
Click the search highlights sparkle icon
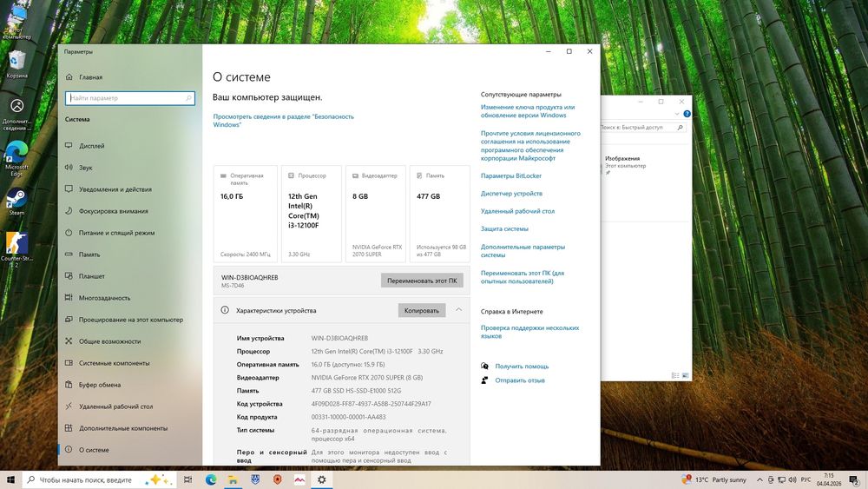pos(158,479)
